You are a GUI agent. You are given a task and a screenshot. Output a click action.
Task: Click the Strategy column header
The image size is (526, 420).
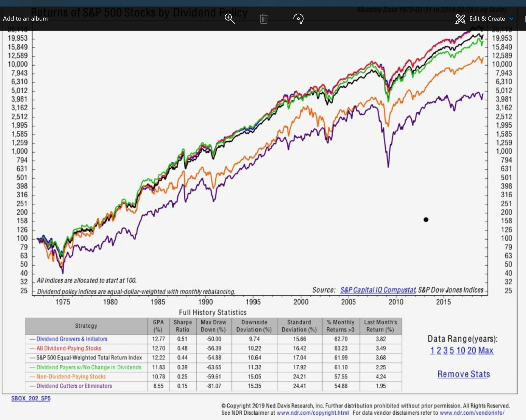pyautogui.click(x=86, y=326)
